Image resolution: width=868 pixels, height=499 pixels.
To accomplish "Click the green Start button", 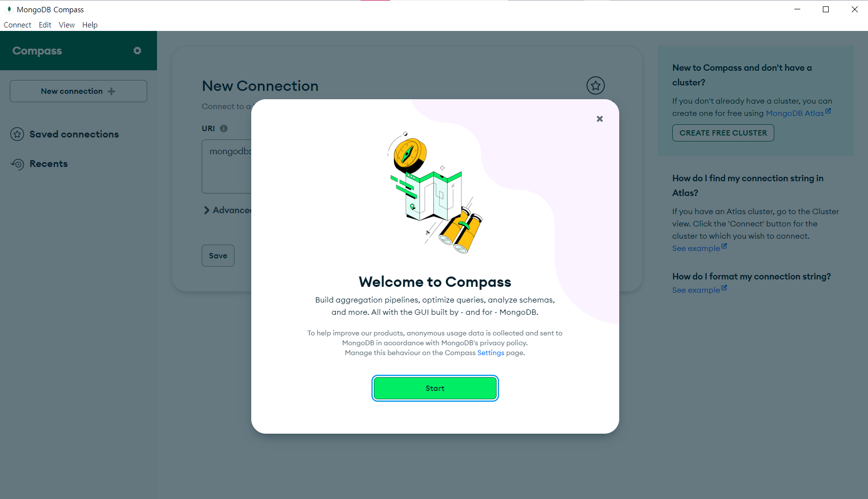I will (435, 388).
